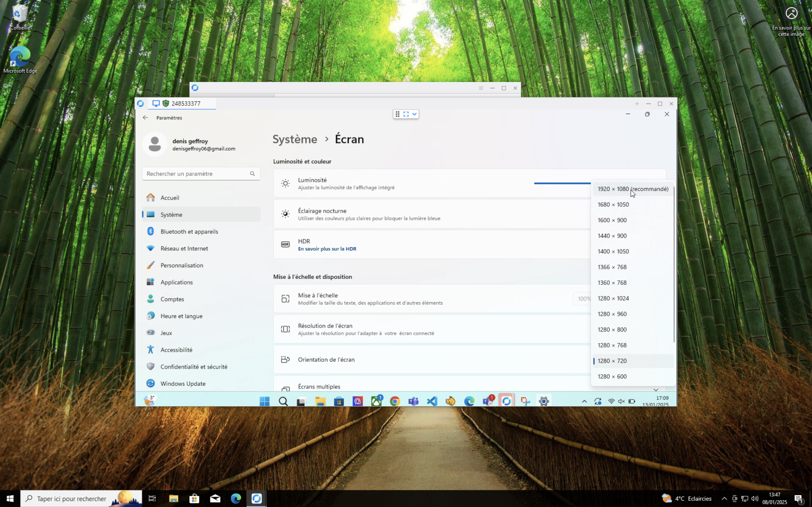Click Chrome icon in remote taskbar
Viewport: 812px width, 507px height.
pyautogui.click(x=395, y=401)
